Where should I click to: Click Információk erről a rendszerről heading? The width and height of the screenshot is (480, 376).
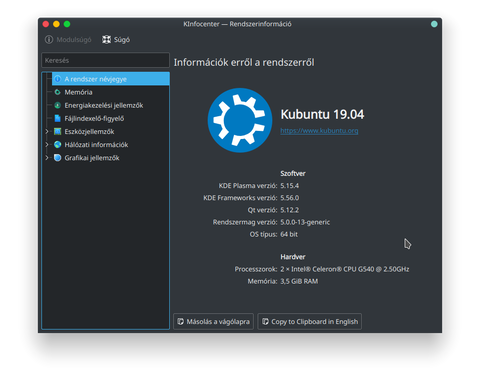click(244, 62)
